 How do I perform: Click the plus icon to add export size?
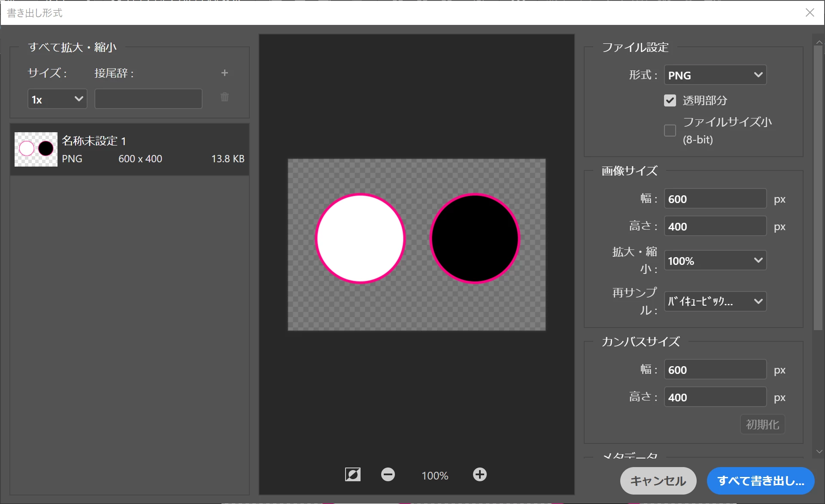click(224, 73)
